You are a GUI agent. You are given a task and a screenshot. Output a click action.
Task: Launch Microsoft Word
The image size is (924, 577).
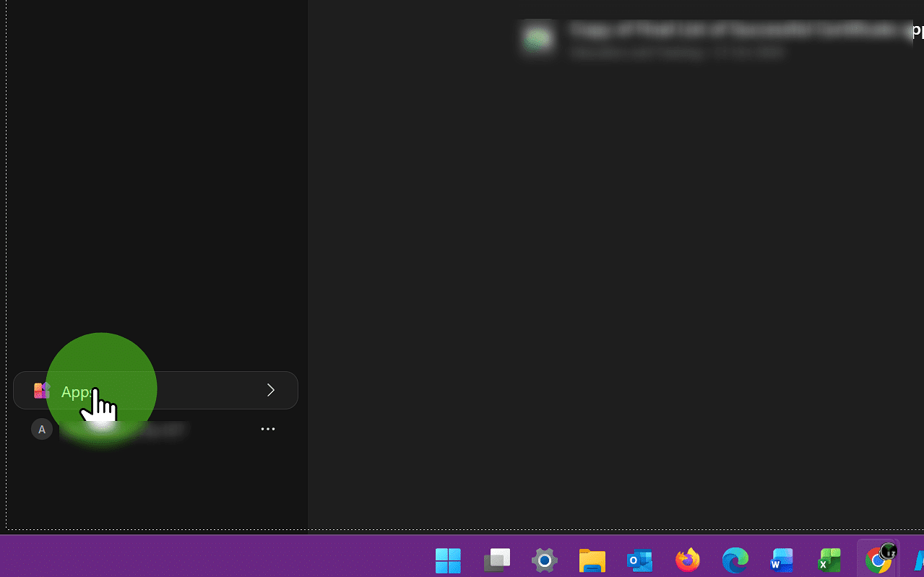[781, 560]
